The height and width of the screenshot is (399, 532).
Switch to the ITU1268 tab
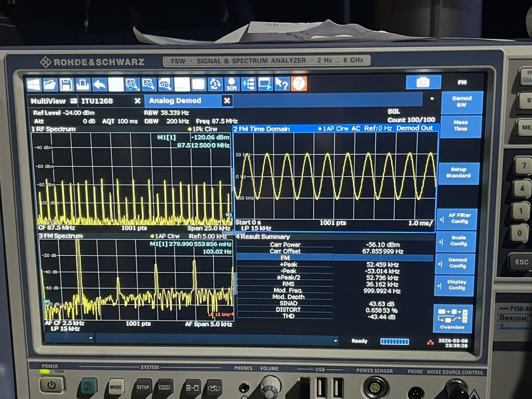pyautogui.click(x=97, y=101)
